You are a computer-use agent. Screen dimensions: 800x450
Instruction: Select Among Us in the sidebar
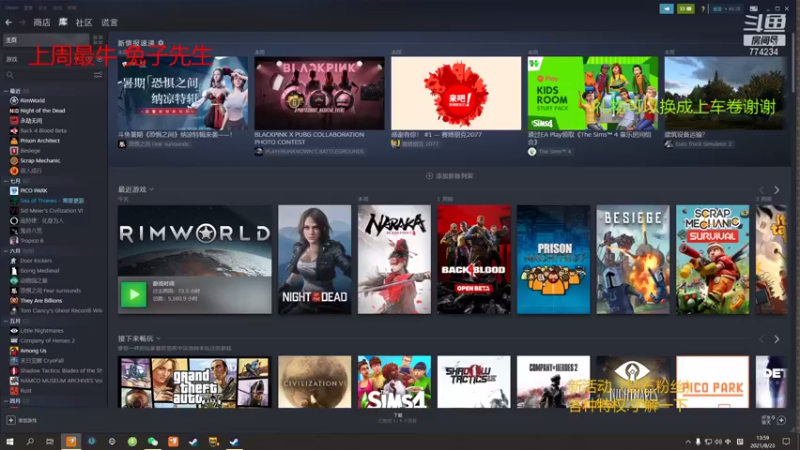click(x=33, y=351)
